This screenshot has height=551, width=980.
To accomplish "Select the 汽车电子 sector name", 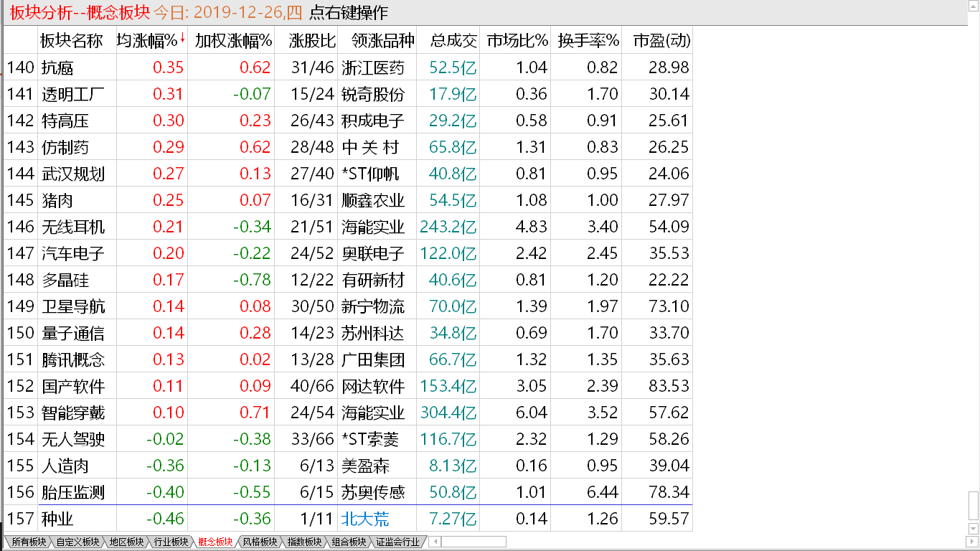I will [x=73, y=253].
